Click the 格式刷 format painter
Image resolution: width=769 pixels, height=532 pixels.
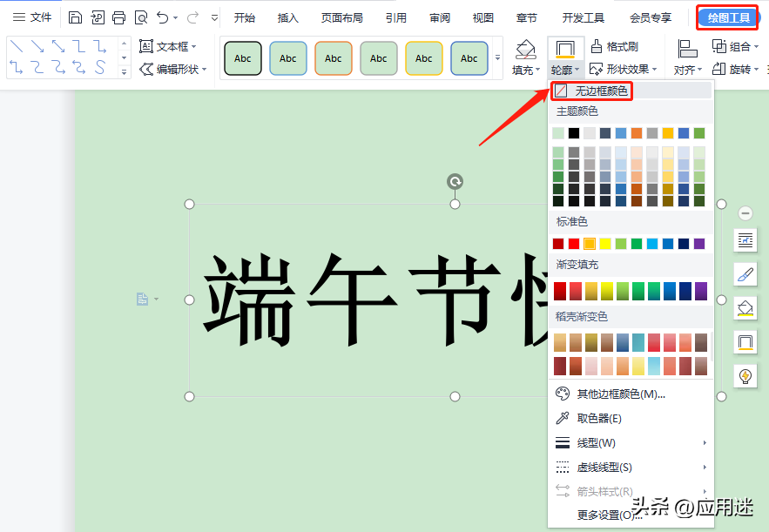(615, 46)
